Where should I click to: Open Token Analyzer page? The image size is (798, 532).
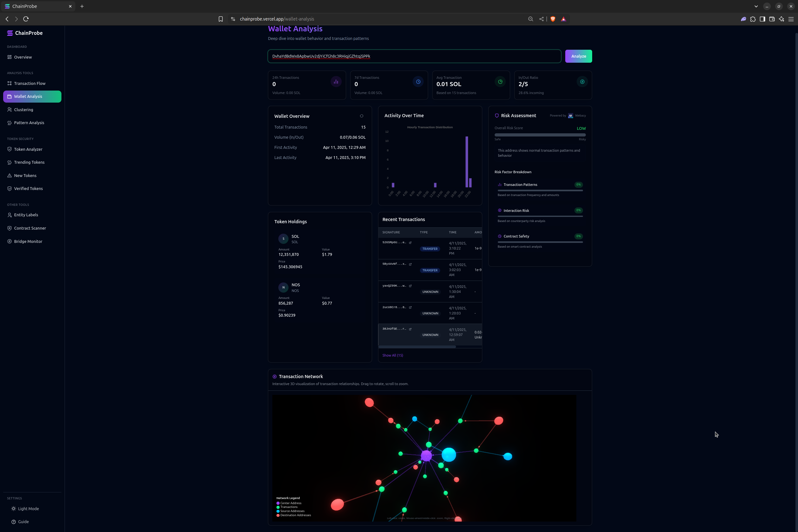click(32, 149)
